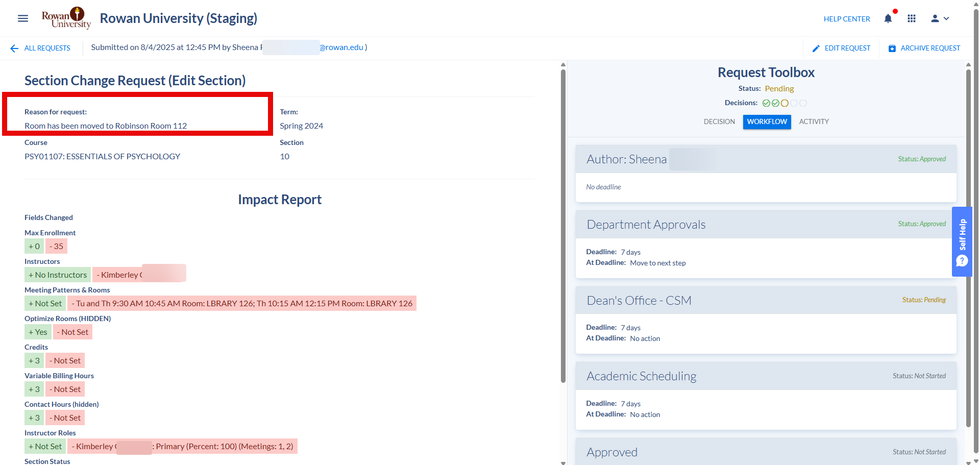Viewport: 980px width, 465px height.
Task: Click the 'Status: Pending' text in Toolbox
Action: click(766, 88)
